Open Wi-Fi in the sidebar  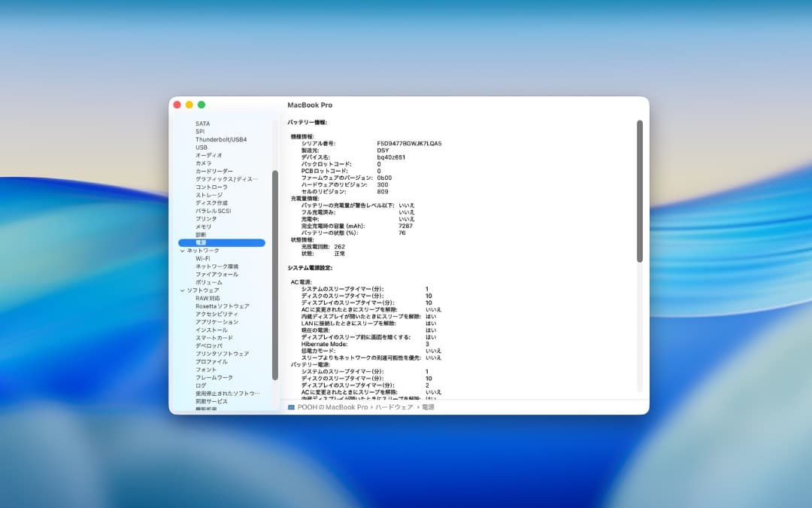tap(202, 259)
